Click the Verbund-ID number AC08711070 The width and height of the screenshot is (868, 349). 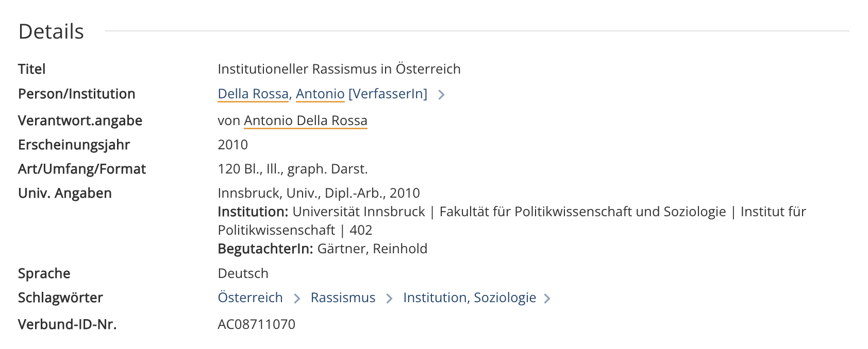257,324
